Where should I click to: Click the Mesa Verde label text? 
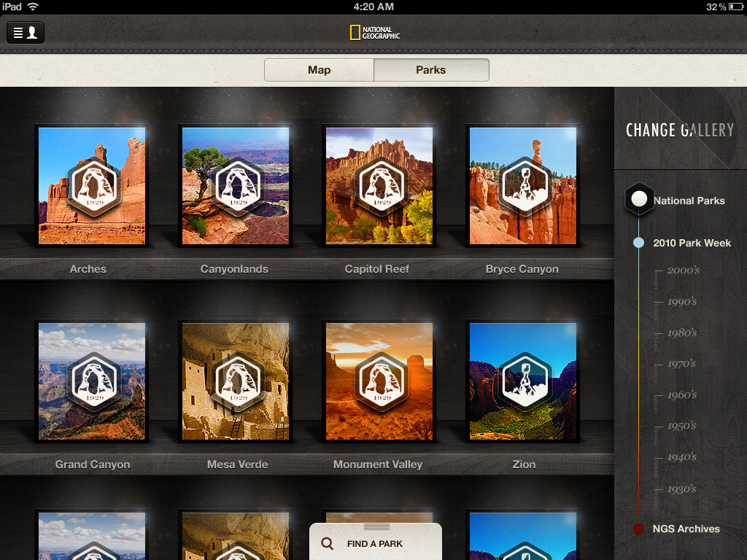237,464
